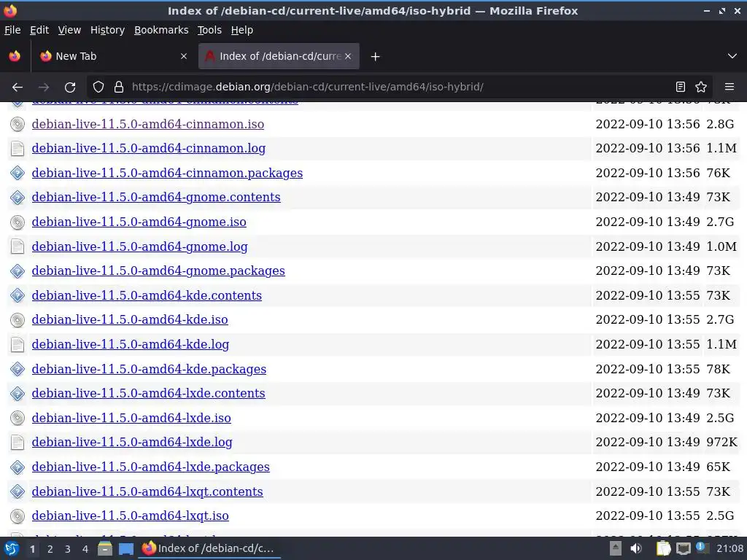Click document icon beside kde.log
This screenshot has width=747, height=560.
coord(18,345)
